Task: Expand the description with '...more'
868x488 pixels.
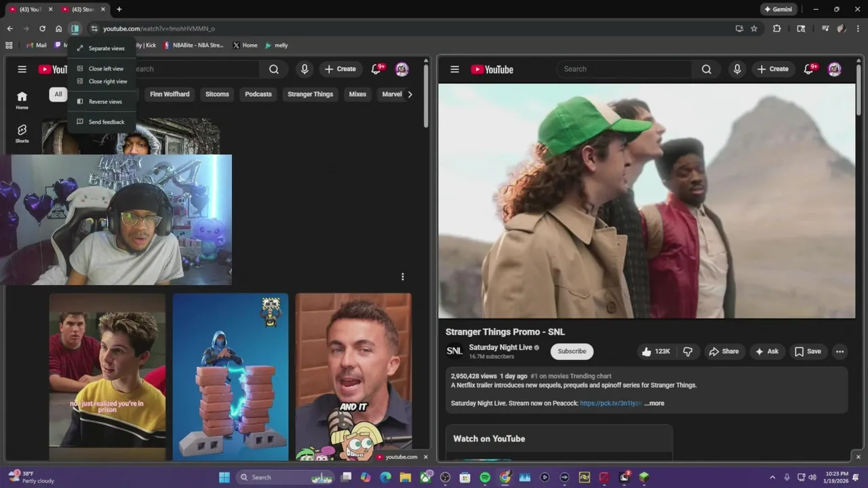Action: (x=654, y=403)
